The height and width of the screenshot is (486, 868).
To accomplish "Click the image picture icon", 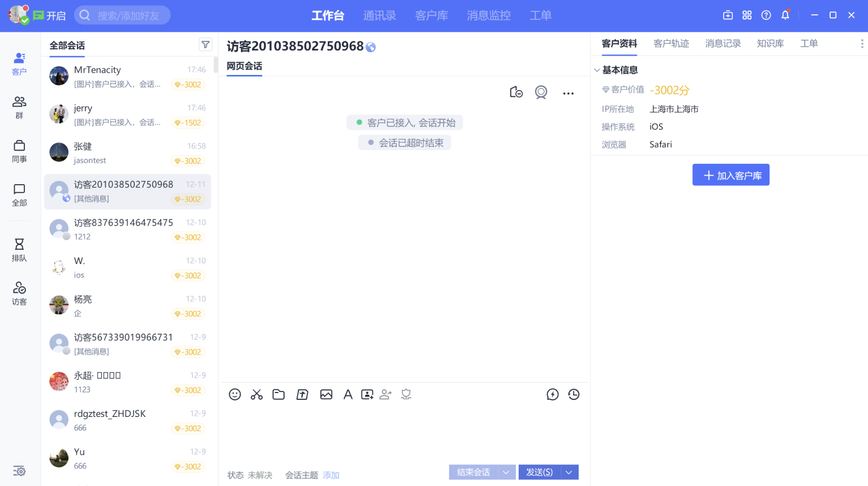I will click(x=326, y=395).
